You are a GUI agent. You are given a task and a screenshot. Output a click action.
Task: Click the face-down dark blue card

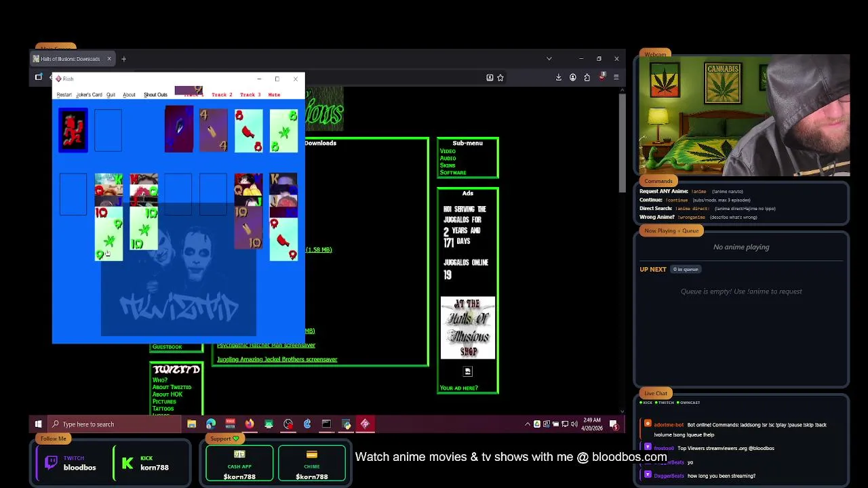pyautogui.click(x=178, y=129)
